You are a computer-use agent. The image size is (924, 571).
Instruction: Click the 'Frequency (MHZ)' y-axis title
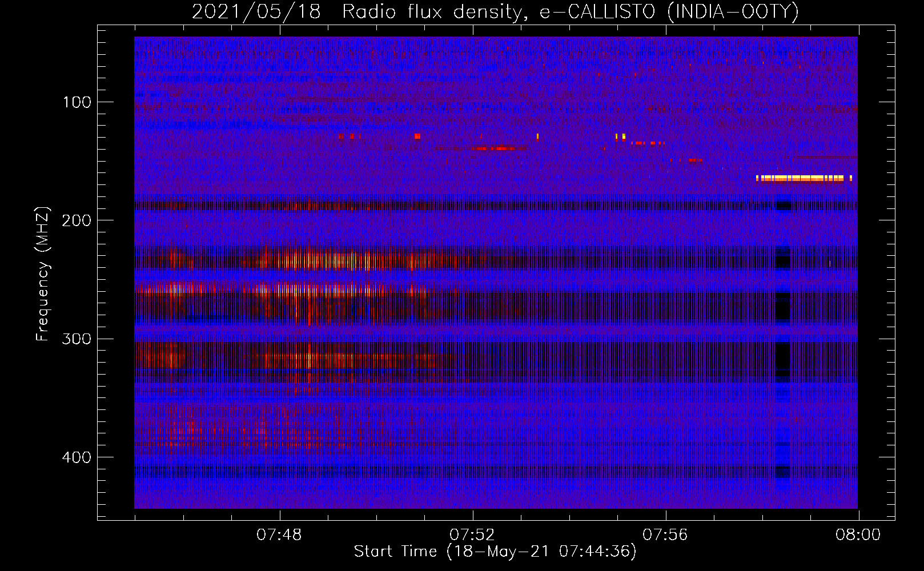[x=43, y=274]
